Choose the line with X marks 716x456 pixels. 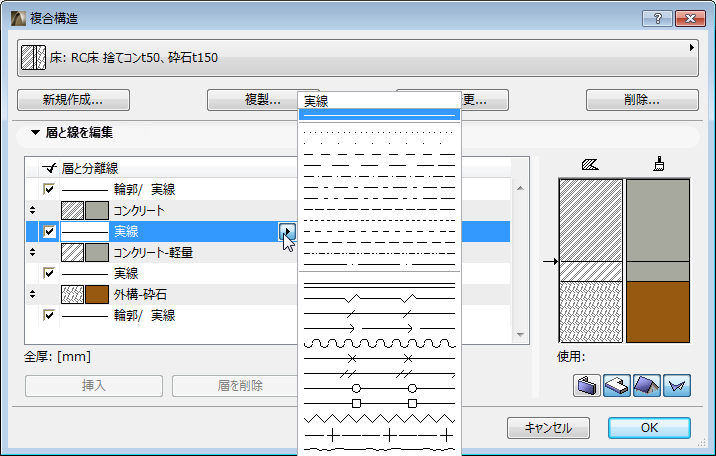tap(379, 358)
